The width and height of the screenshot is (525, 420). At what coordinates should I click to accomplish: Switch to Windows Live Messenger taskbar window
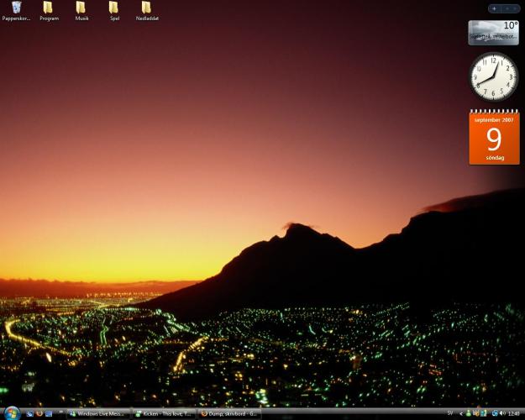(99, 413)
